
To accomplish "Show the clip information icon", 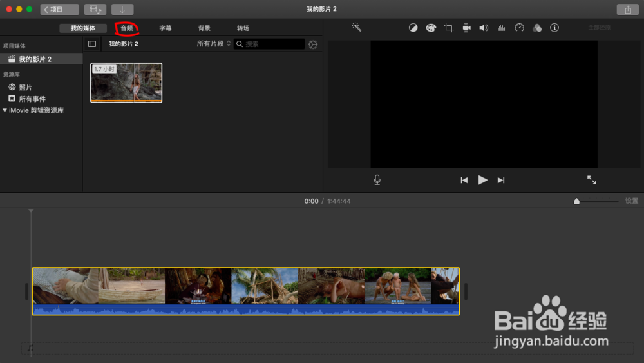I will [554, 28].
